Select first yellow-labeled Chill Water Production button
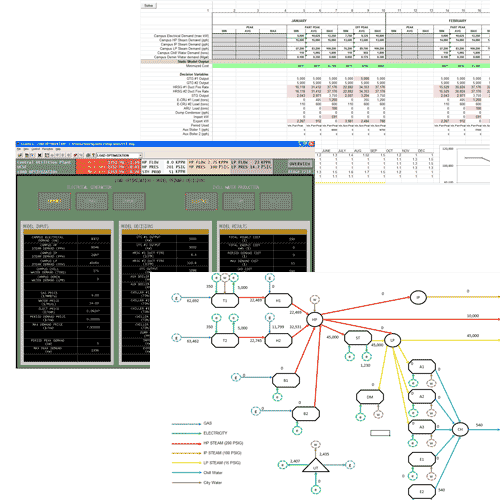The height and width of the screenshot is (500, 500). tap(201, 201)
